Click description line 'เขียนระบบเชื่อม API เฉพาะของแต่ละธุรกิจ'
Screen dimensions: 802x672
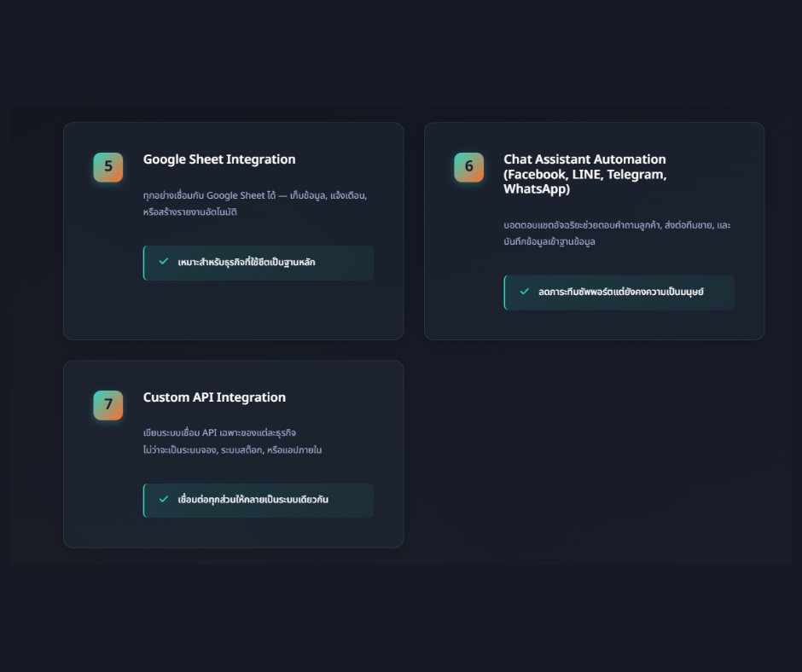(x=219, y=433)
